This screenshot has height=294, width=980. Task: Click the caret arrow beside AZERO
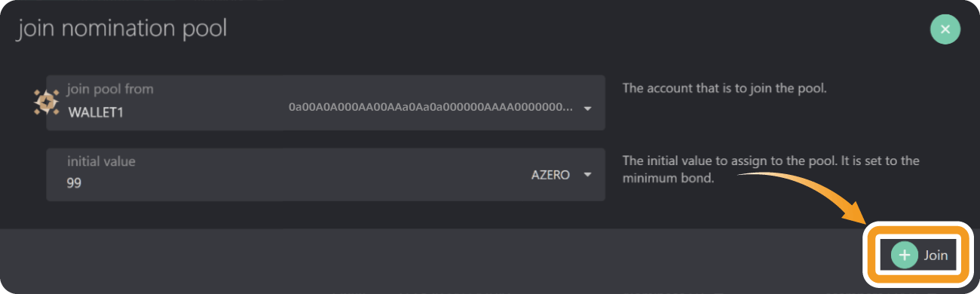pyautogui.click(x=586, y=176)
